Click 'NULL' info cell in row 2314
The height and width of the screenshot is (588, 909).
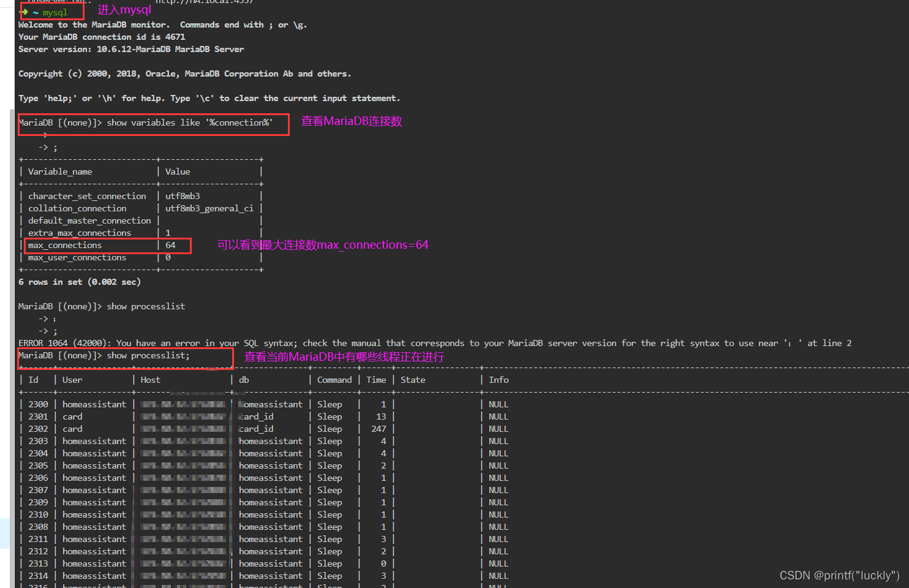coord(499,576)
